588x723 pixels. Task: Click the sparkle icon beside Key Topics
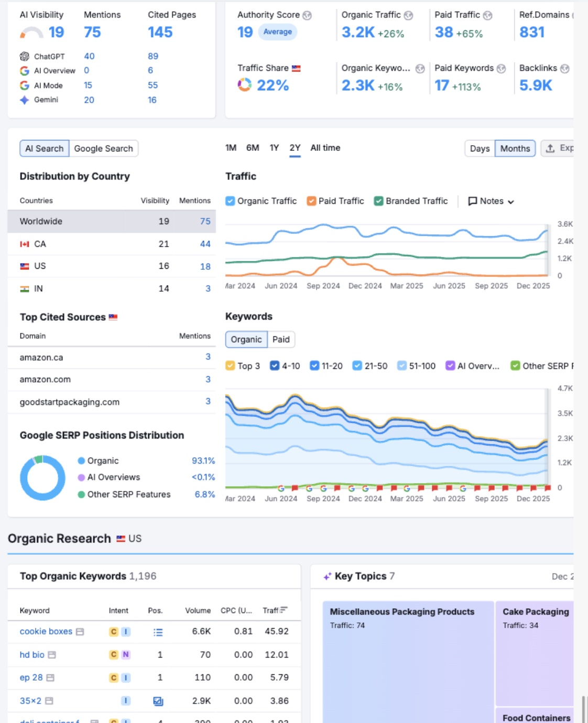tap(328, 575)
